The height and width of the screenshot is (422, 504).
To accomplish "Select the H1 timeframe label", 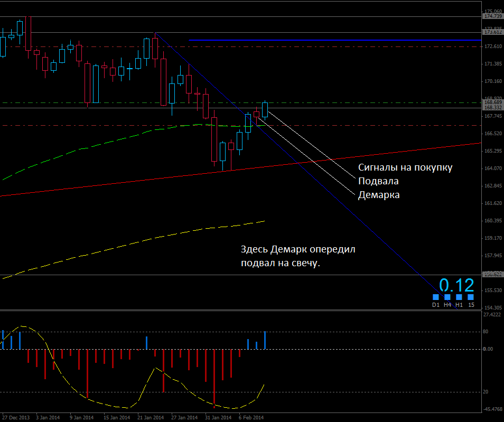I will point(459,305).
